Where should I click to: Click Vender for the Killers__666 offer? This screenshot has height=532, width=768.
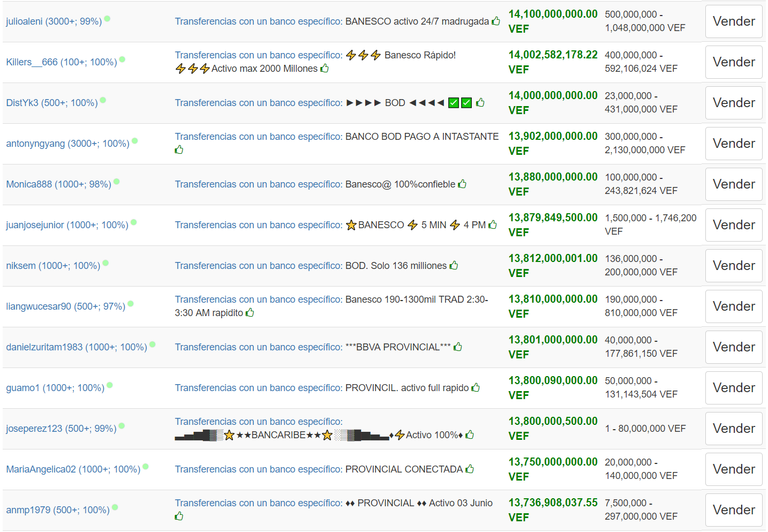[734, 62]
